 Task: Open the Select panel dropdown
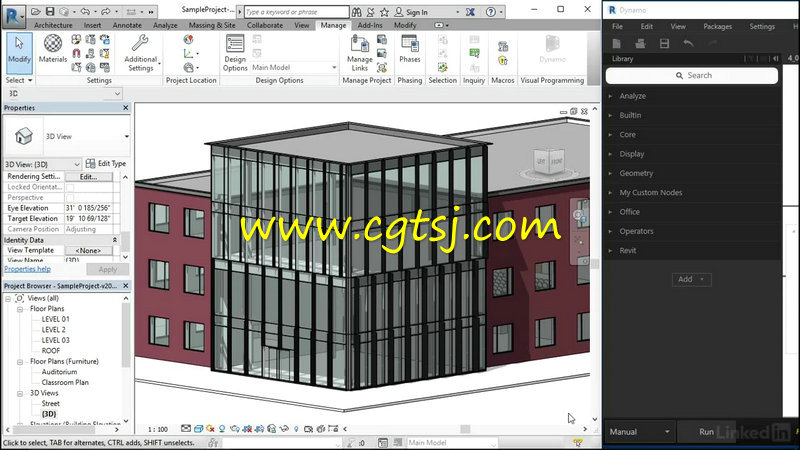click(x=19, y=81)
